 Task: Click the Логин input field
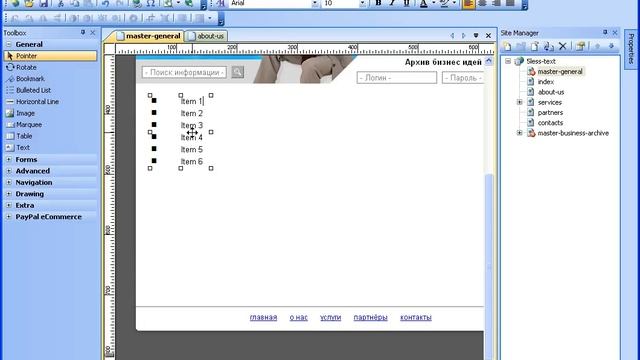[x=397, y=78]
